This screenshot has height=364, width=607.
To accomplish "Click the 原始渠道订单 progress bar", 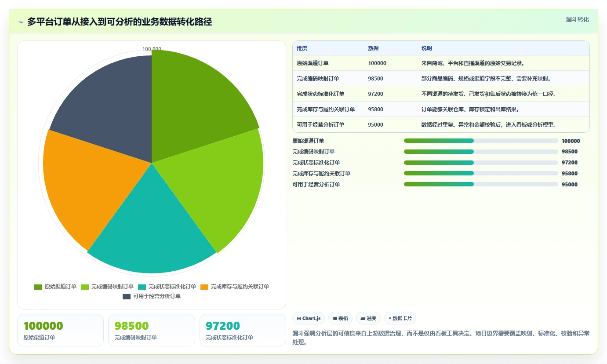I will click(481, 141).
